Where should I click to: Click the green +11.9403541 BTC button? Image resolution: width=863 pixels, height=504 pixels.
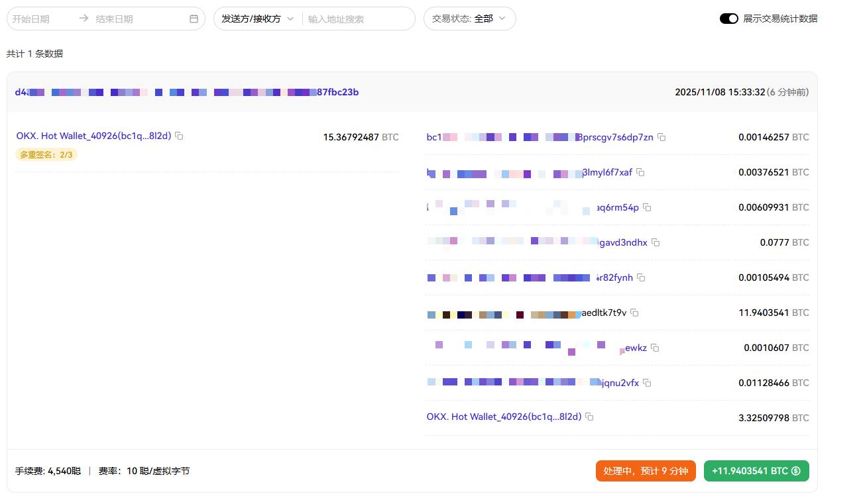[756, 471]
